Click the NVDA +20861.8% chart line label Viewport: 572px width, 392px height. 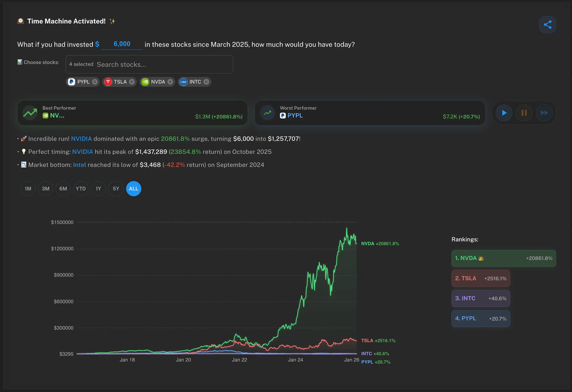tap(380, 244)
